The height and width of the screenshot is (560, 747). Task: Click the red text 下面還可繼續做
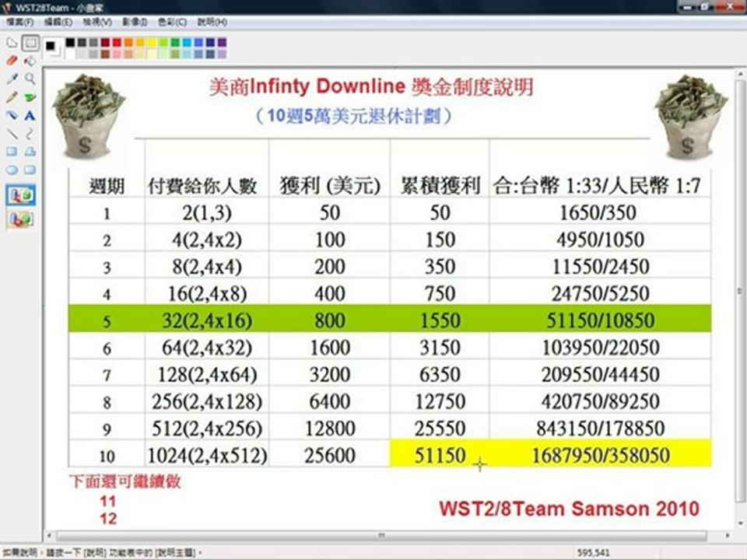(x=124, y=481)
